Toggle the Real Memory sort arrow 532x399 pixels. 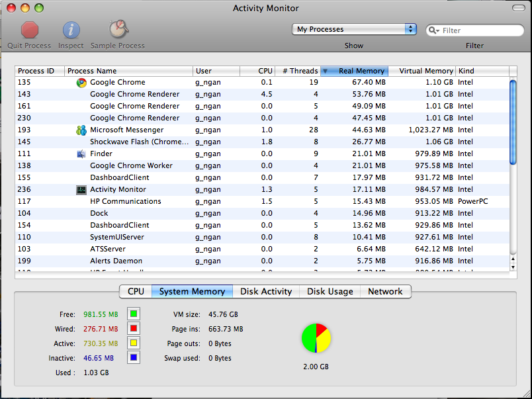325,71
